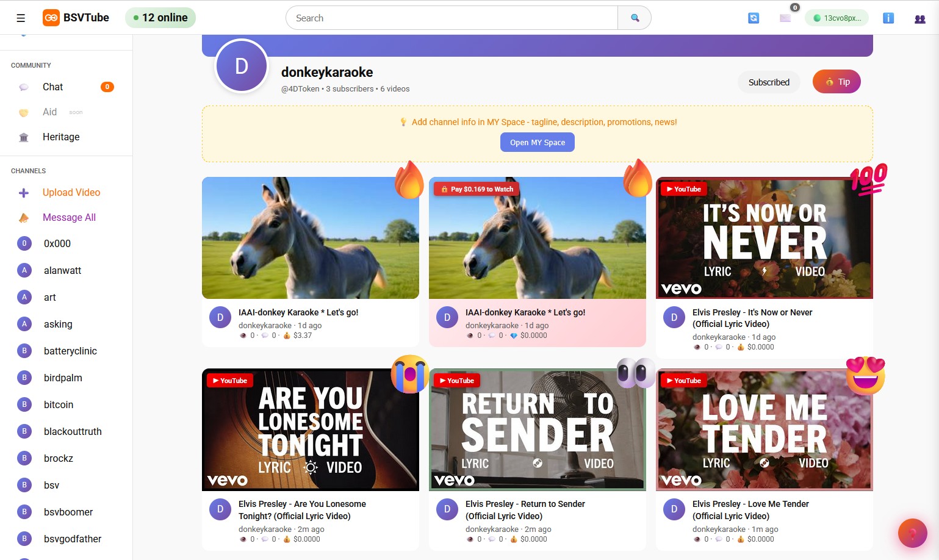The image size is (939, 560).
Task: Click the Open MY Space button
Action: (x=538, y=142)
